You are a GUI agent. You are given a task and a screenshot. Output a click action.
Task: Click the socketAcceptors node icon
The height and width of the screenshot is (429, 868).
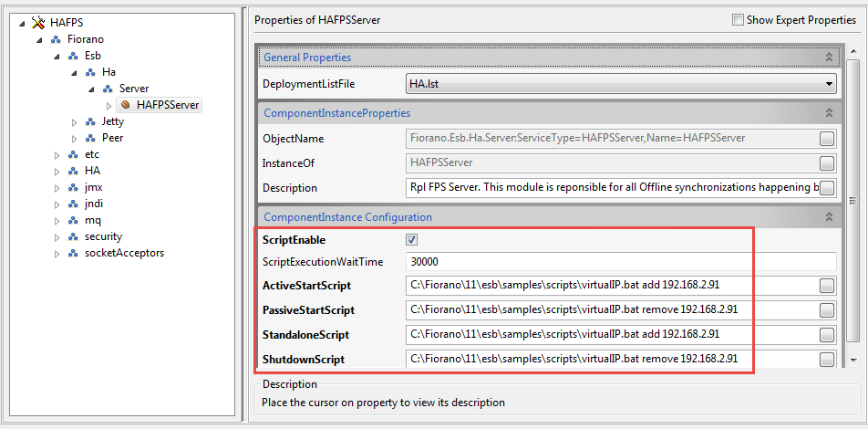73,254
